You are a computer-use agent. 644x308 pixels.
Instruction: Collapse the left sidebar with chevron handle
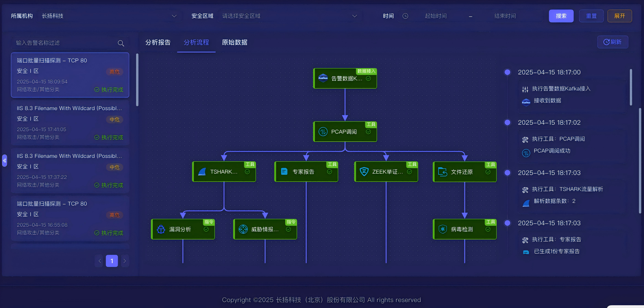pos(5,161)
